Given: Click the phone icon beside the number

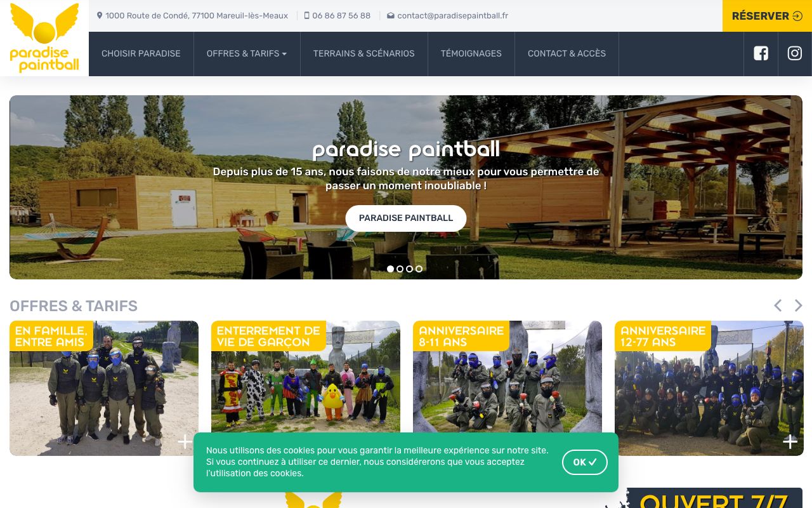Looking at the screenshot, I should (307, 15).
